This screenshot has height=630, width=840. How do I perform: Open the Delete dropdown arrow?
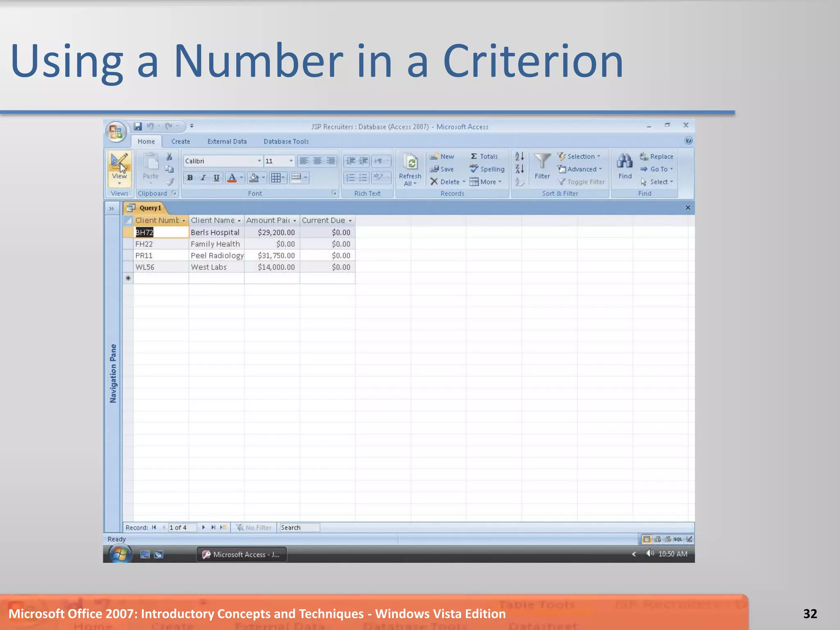(x=464, y=182)
